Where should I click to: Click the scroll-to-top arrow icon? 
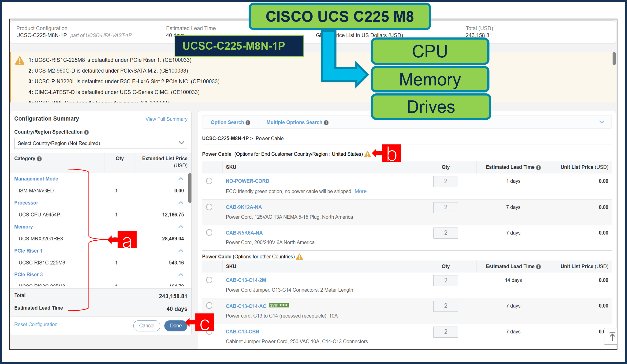[x=612, y=337]
